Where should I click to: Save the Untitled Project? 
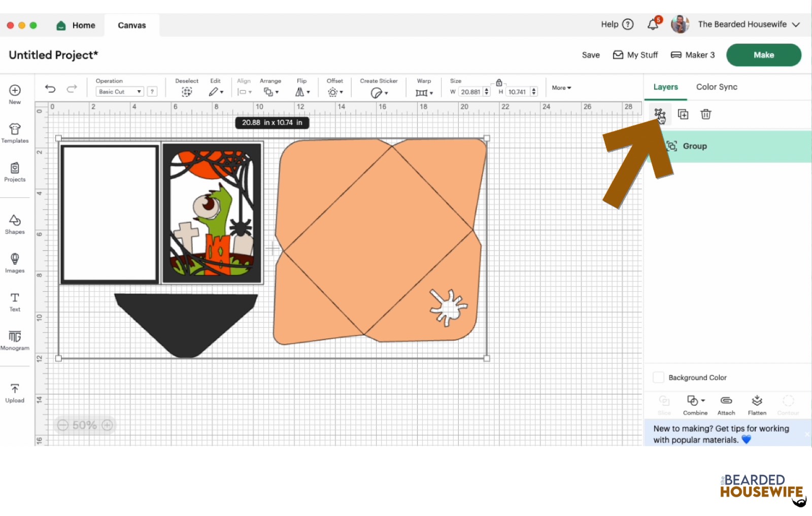(590, 55)
